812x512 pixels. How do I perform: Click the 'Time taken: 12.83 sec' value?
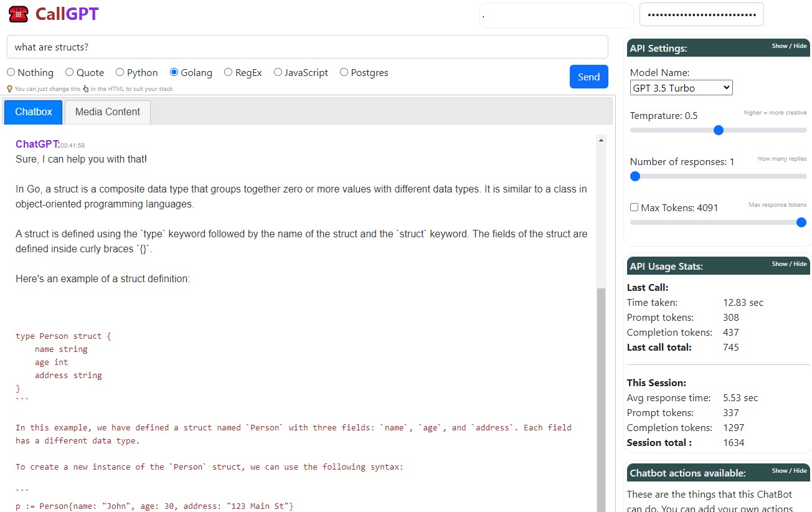pos(743,303)
